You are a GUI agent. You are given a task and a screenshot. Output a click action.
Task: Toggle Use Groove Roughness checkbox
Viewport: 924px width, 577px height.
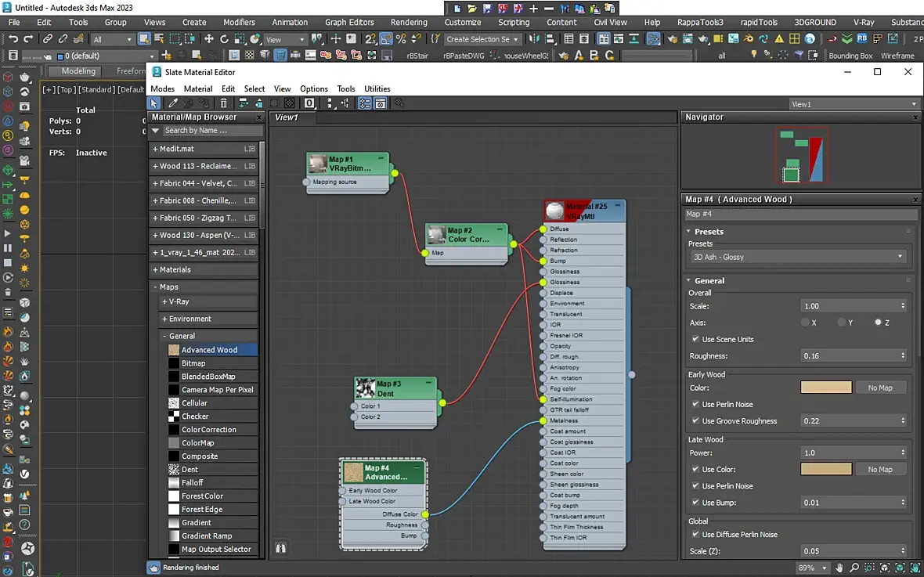tap(695, 421)
